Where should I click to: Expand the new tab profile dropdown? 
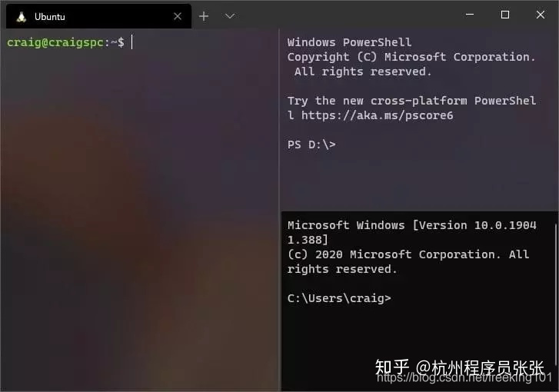pos(230,16)
